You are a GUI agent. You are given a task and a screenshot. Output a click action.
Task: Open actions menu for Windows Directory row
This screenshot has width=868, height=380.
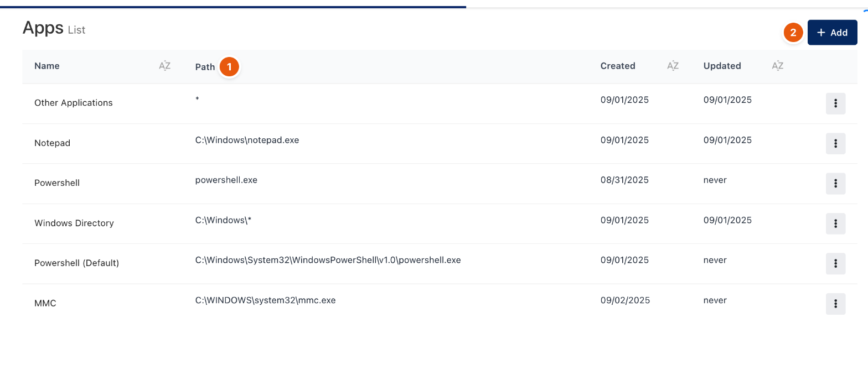click(x=835, y=223)
